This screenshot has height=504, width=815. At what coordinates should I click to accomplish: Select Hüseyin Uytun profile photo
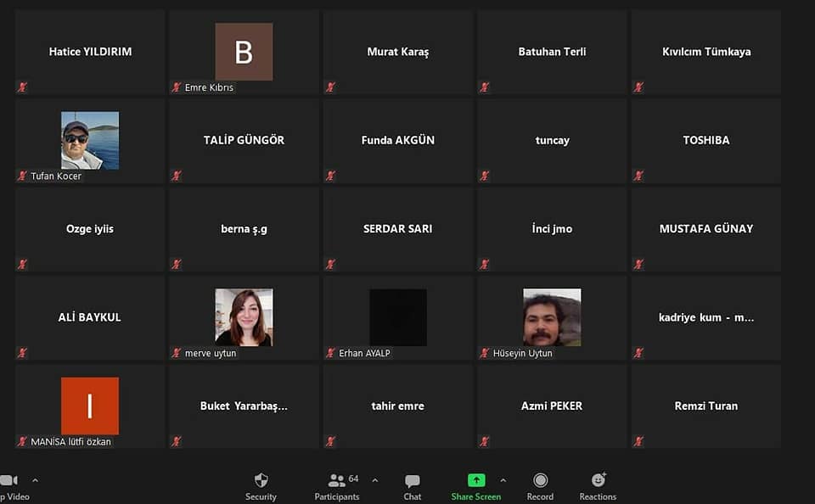pos(552,317)
